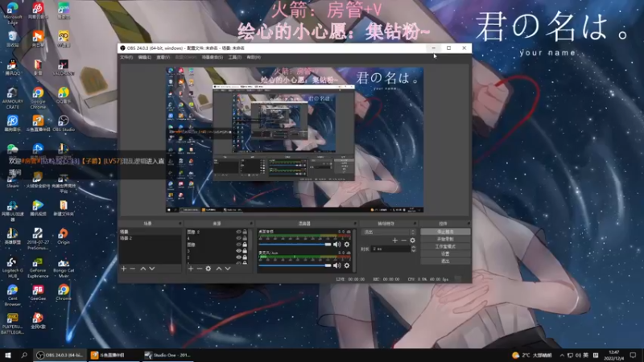Undock the 来源 panel via its header icon

tap(251, 224)
